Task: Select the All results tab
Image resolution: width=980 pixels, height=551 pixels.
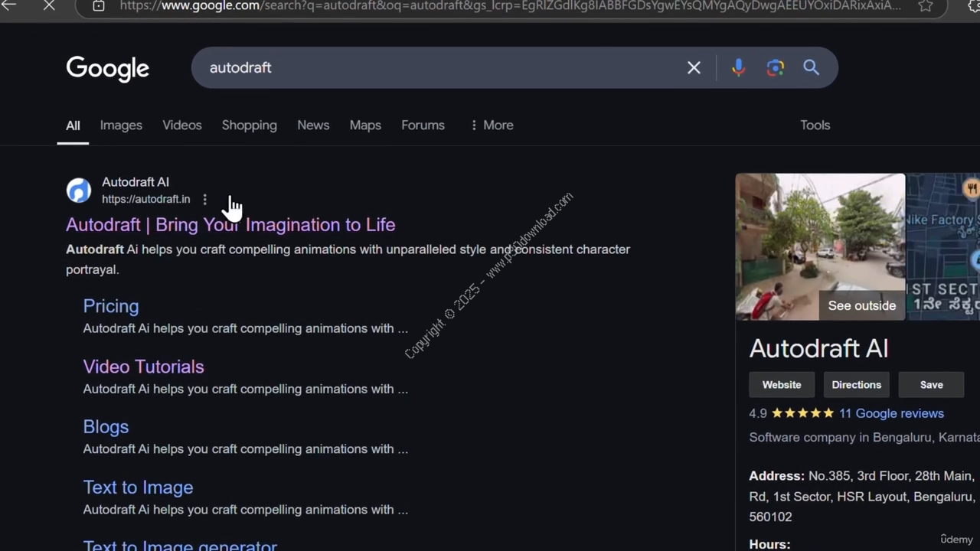Action: coord(73,126)
